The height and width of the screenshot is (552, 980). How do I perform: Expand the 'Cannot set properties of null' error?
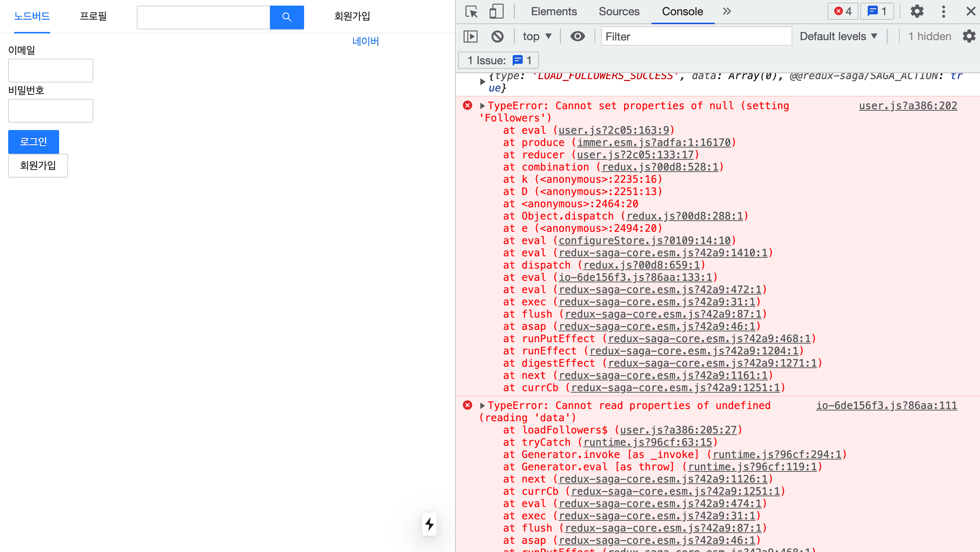(483, 106)
